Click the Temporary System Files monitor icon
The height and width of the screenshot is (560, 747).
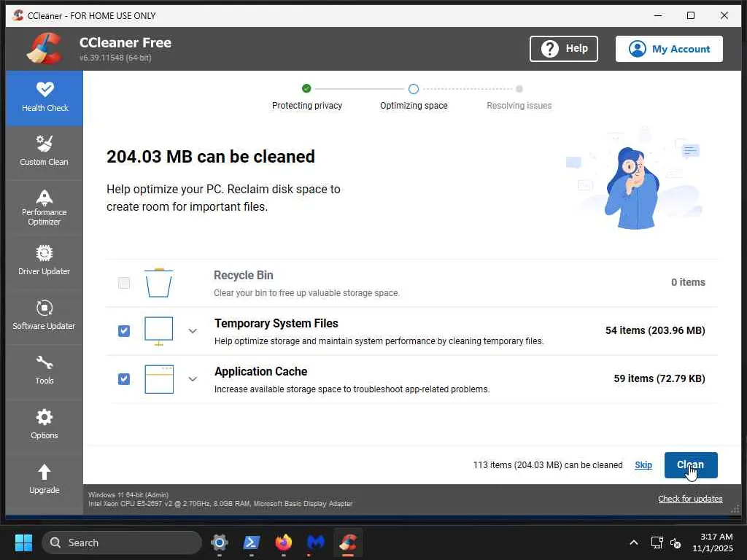tap(158, 331)
